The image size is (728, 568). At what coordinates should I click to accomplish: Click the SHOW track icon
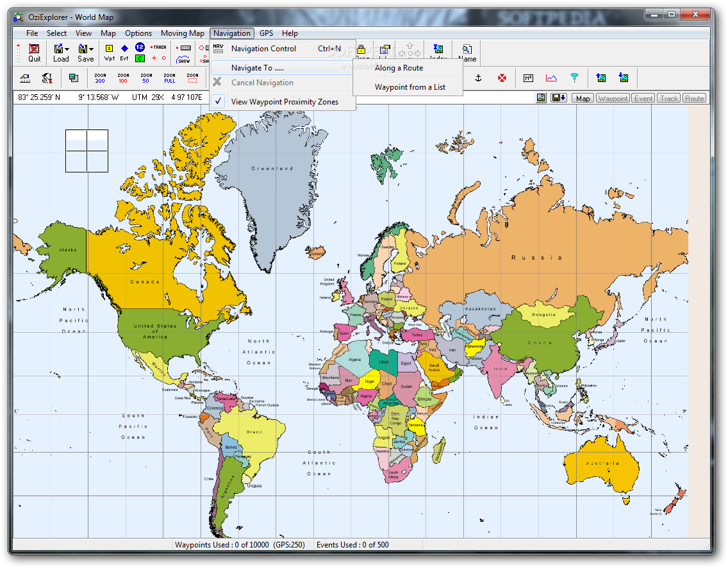pos(183,60)
